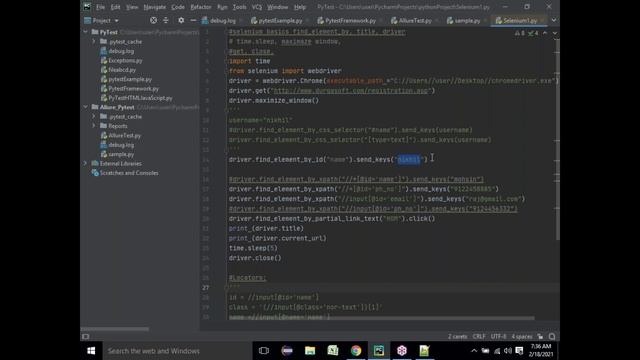Open the Refactor menu

(x=201, y=7)
